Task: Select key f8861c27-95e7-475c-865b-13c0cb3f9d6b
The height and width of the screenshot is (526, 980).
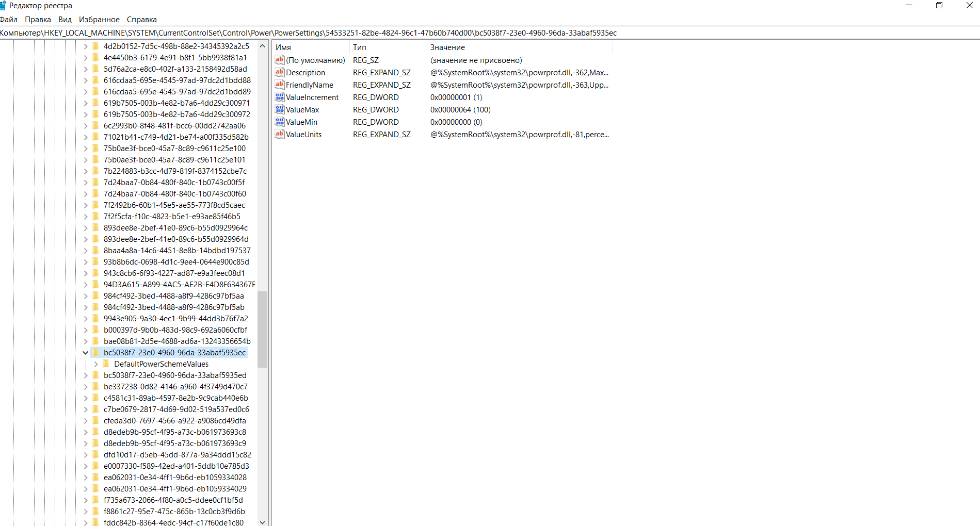Action: tap(174, 511)
